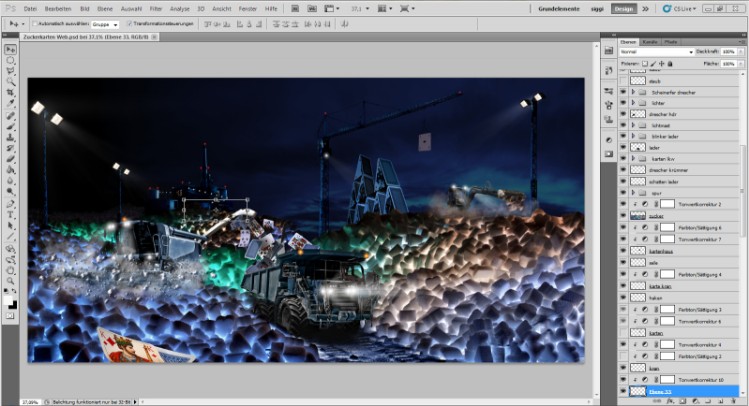Open the Filter menu
The image size is (749, 406).
pyautogui.click(x=156, y=7)
